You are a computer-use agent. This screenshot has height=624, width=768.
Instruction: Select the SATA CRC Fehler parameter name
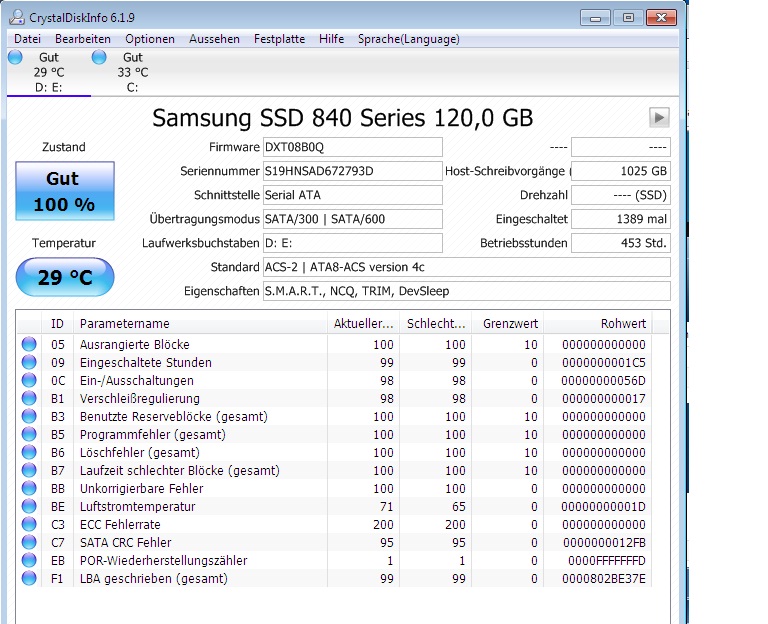coord(126,543)
